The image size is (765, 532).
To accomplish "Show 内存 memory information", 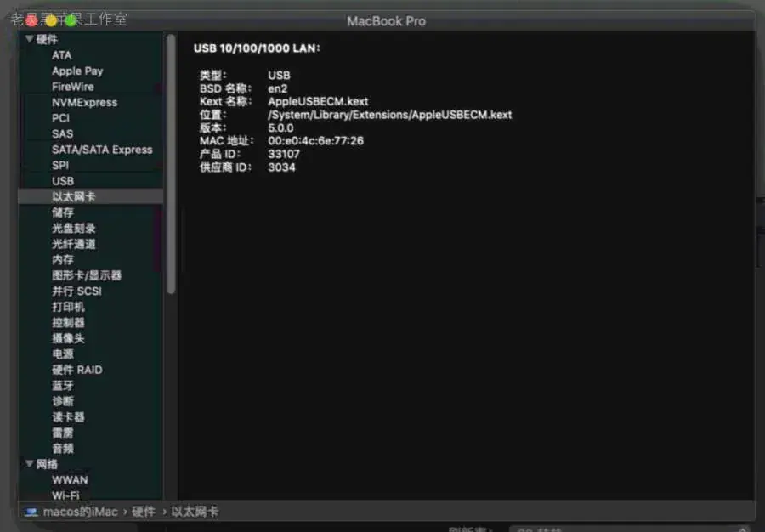I will point(63,260).
